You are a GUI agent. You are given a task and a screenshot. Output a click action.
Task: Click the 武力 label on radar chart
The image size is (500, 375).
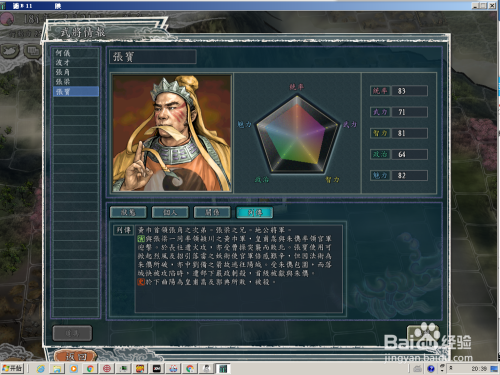[x=350, y=125]
